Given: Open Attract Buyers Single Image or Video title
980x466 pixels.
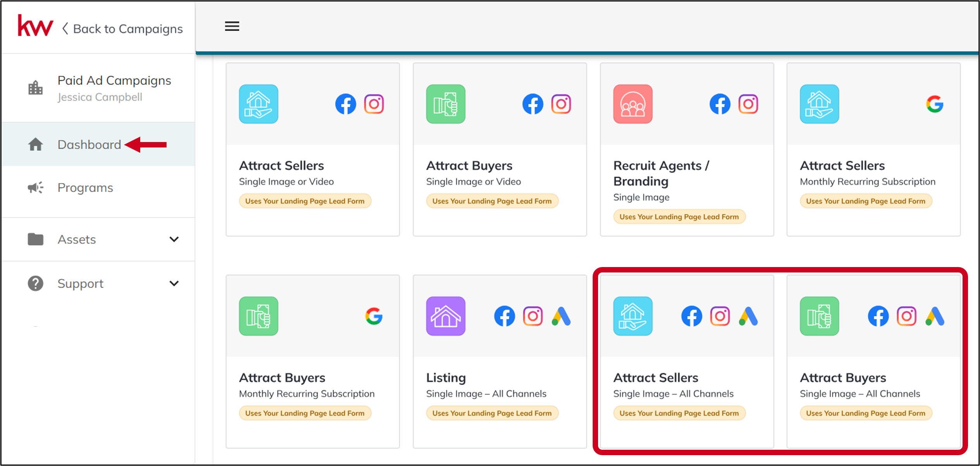Looking at the screenshot, I should pyautogui.click(x=469, y=166).
